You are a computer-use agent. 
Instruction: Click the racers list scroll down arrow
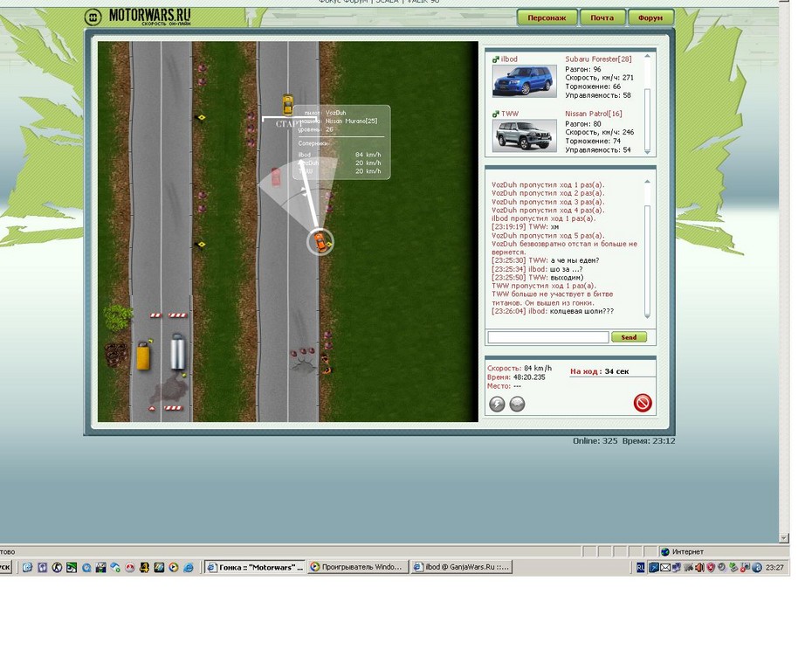(647, 151)
